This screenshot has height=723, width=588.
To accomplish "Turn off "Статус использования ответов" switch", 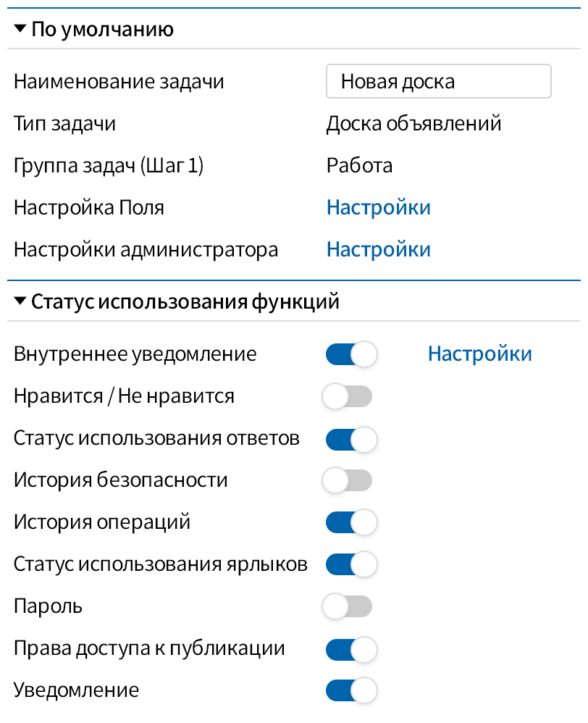I will click(x=351, y=439).
